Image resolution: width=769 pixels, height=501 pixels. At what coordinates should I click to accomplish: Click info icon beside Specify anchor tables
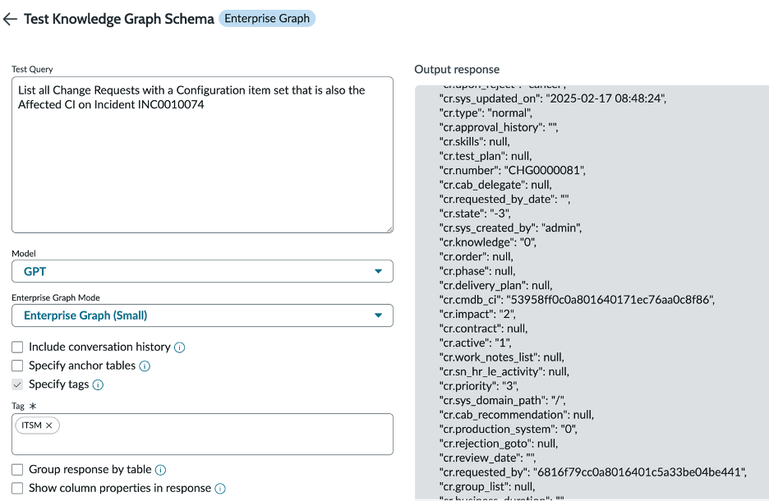pos(145,366)
